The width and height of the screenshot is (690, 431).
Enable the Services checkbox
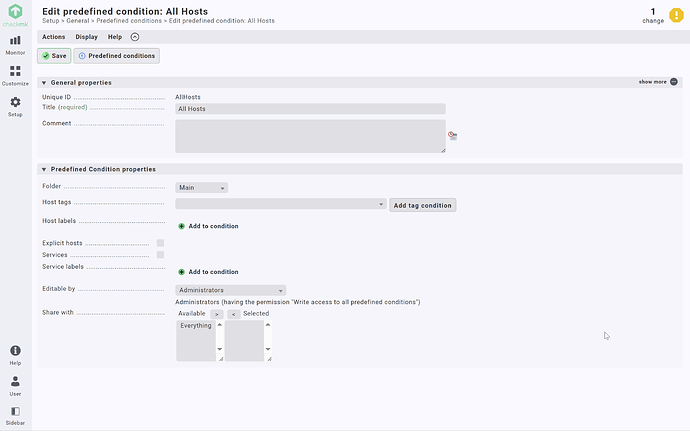pyautogui.click(x=160, y=254)
